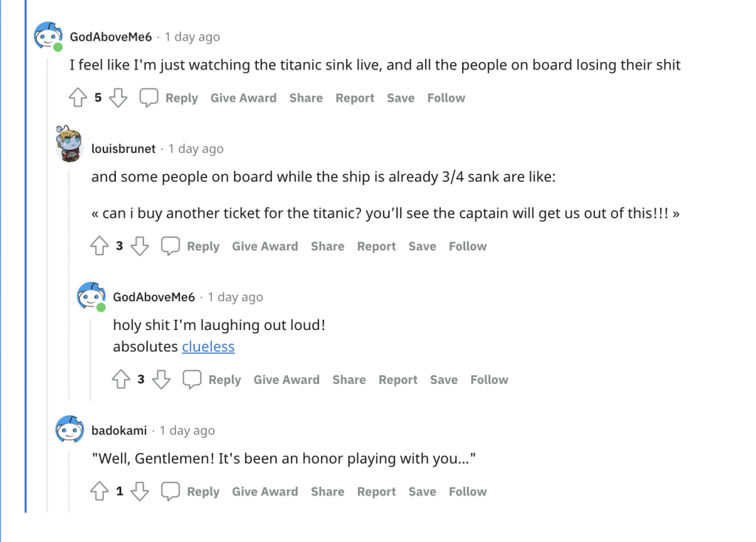Reply to badokami's honor comment
Screen dimensions: 756x542
(191, 492)
